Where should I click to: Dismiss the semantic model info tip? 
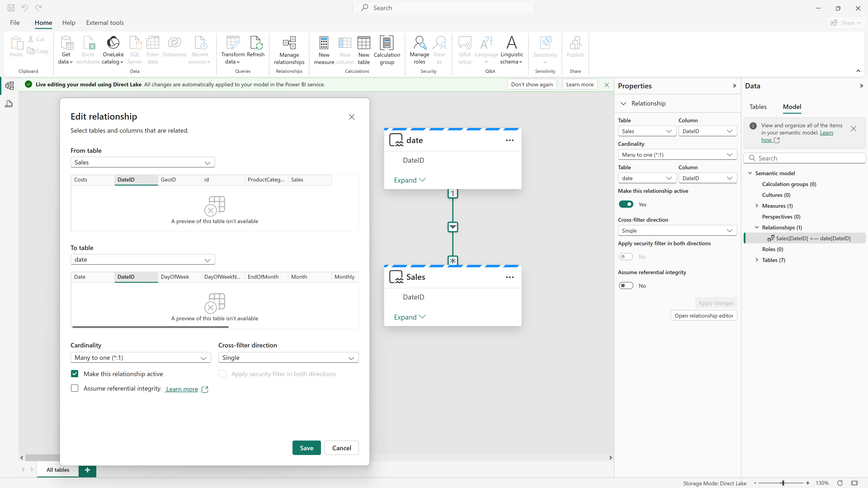[x=853, y=129]
